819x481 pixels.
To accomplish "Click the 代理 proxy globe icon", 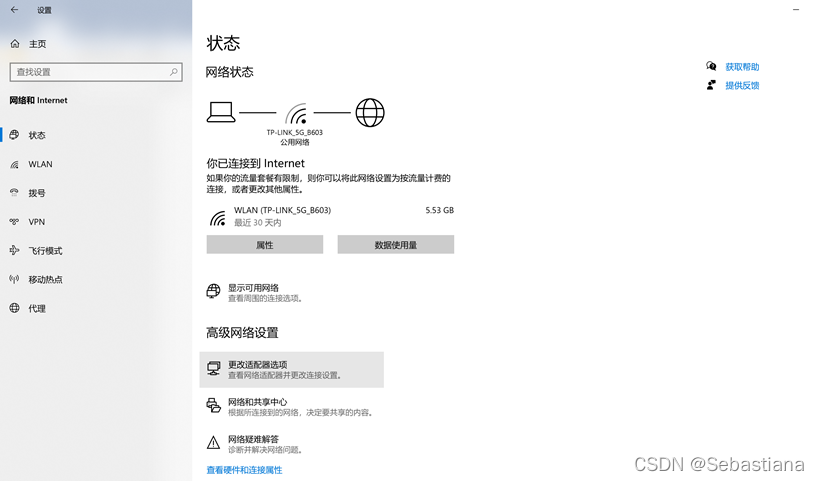I will point(14,308).
